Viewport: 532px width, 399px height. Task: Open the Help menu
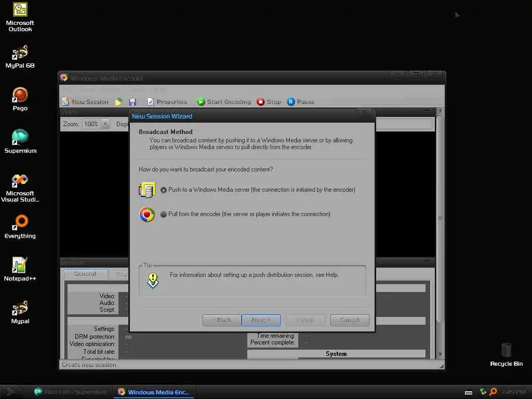(x=160, y=89)
